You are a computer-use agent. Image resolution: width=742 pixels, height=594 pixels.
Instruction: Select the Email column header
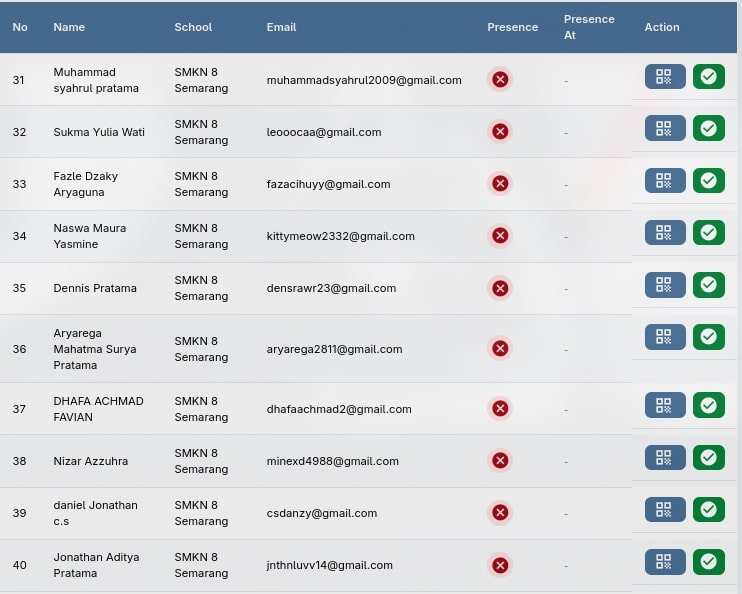(x=281, y=27)
